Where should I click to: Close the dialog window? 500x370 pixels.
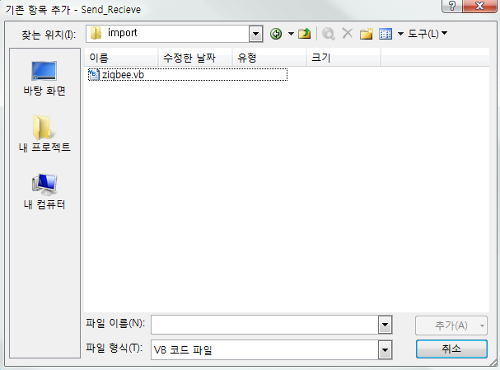click(x=480, y=6)
